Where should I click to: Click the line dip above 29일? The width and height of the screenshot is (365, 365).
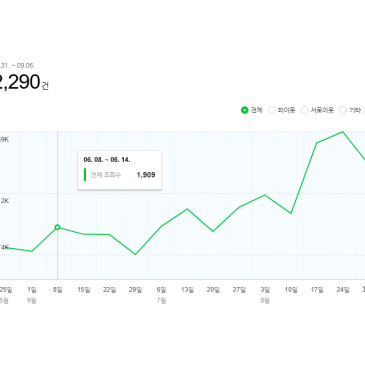coord(135,254)
